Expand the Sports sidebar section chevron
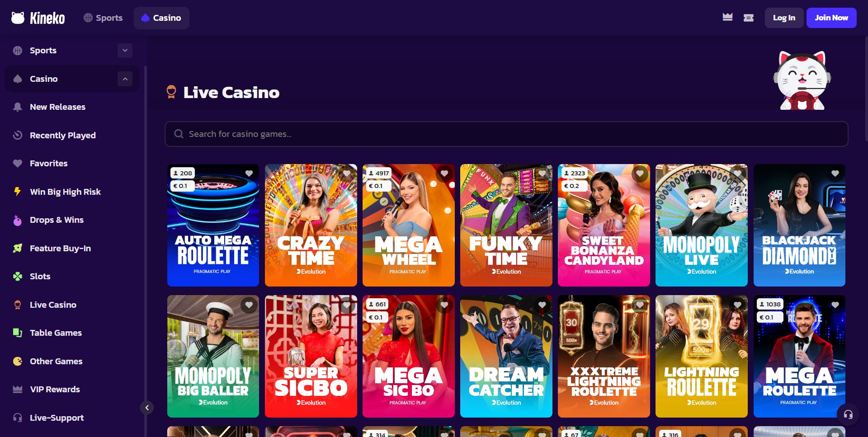The image size is (868, 437). (125, 51)
